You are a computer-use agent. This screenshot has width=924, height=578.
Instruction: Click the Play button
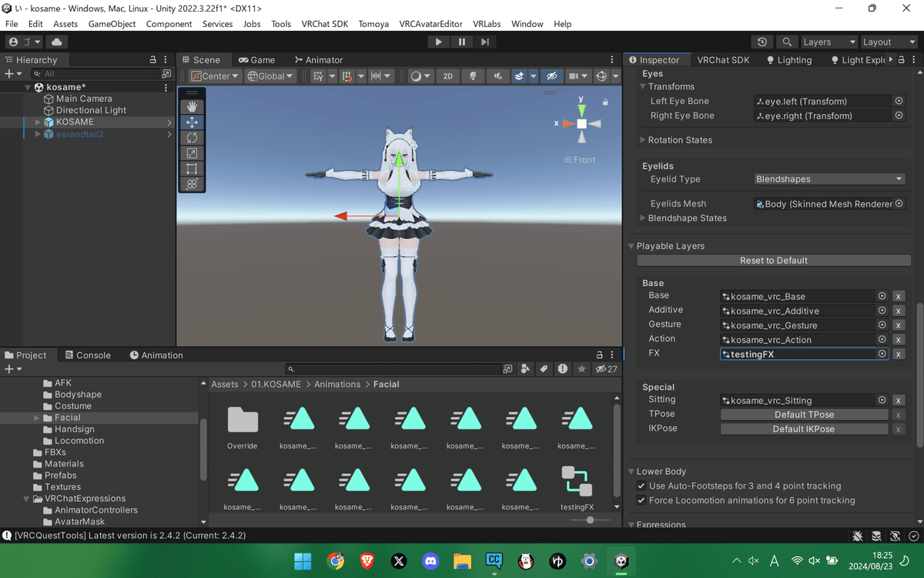(x=438, y=42)
